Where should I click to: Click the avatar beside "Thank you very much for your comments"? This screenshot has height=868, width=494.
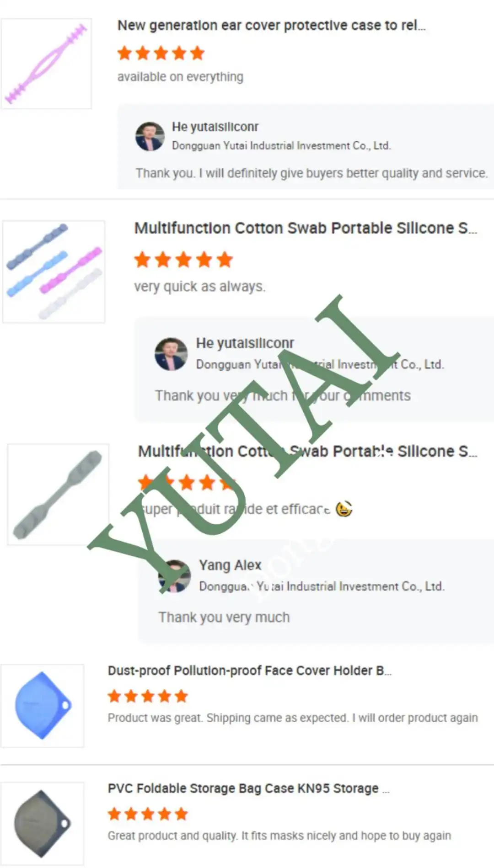click(171, 354)
